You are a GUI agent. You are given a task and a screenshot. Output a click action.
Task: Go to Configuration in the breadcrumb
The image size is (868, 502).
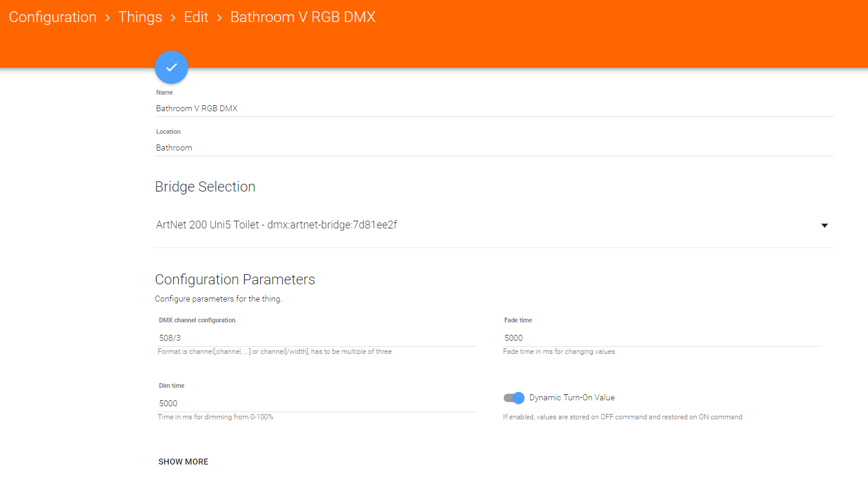pyautogui.click(x=52, y=17)
